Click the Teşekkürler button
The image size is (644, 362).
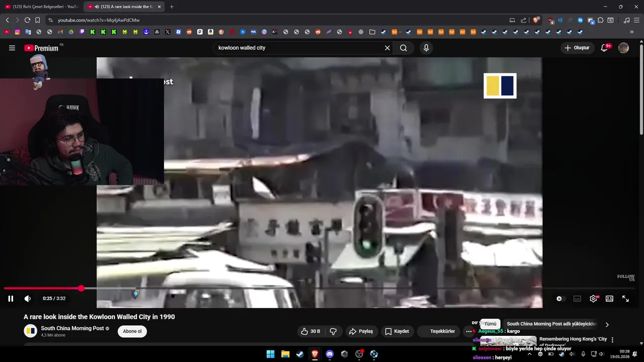coord(438,331)
